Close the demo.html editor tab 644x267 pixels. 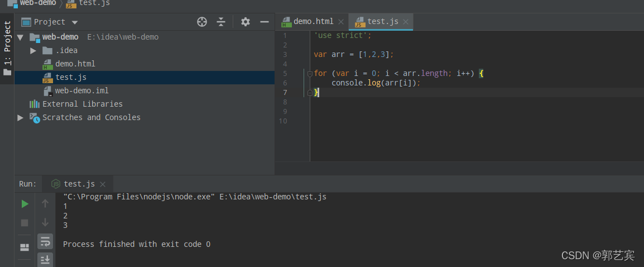pyautogui.click(x=341, y=22)
